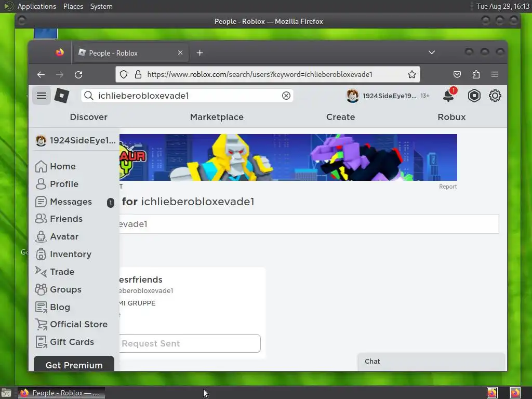The image size is (532, 399).
Task: Switch to the Discover tab
Action: pyautogui.click(x=88, y=117)
